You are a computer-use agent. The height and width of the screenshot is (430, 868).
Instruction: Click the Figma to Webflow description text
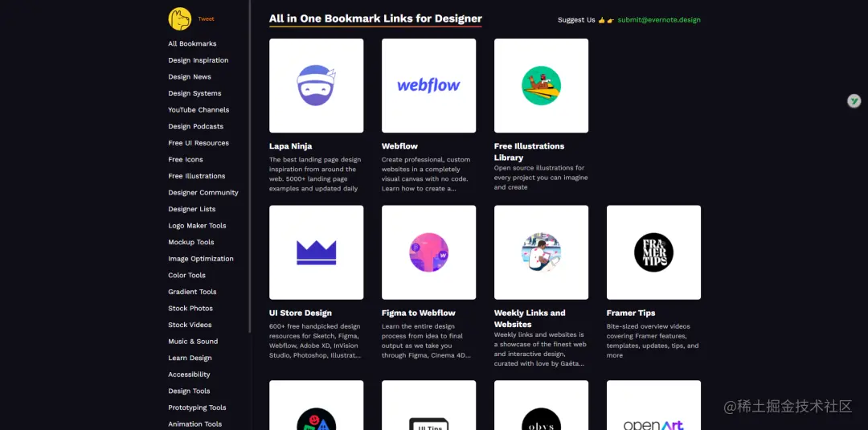pyautogui.click(x=426, y=341)
